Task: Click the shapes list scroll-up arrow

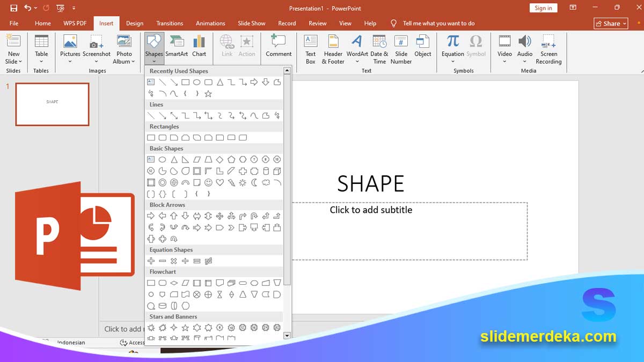Action: [x=287, y=70]
